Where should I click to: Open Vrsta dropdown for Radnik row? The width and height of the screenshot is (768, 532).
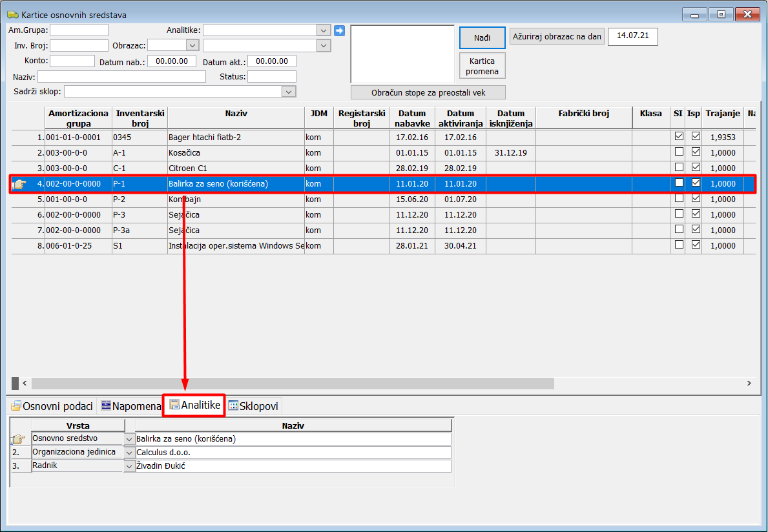click(x=129, y=466)
